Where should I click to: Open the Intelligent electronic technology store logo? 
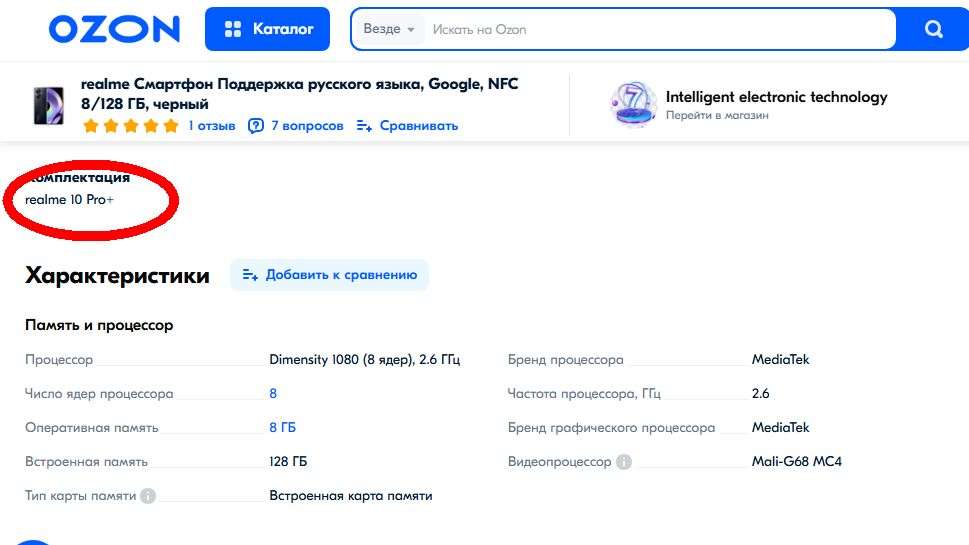pos(633,104)
